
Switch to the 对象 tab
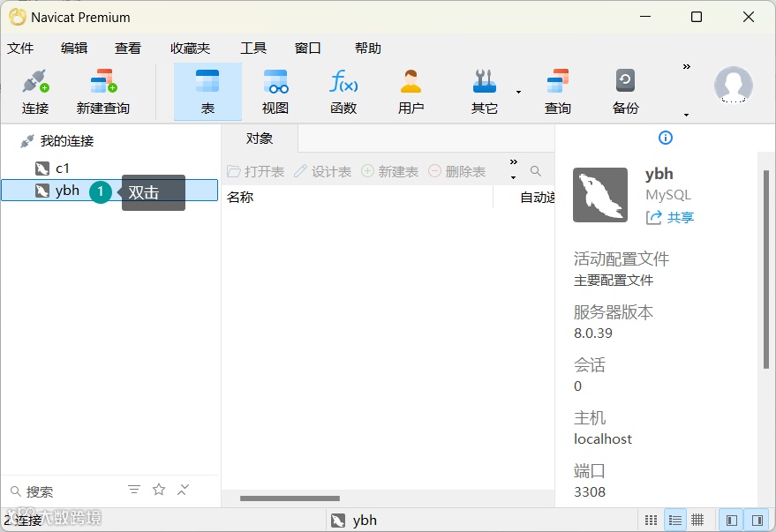(x=260, y=139)
